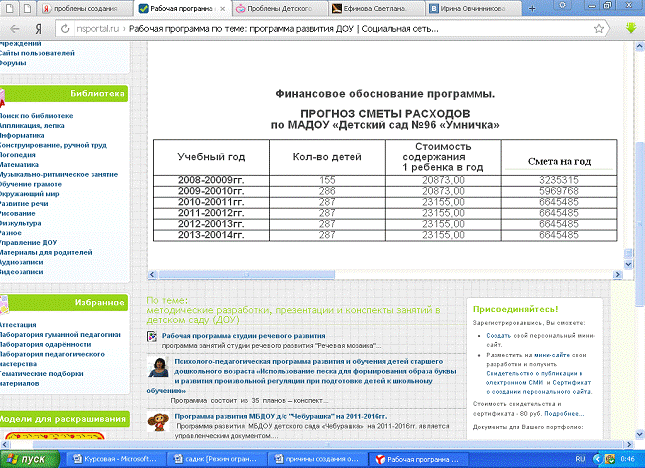Open Управление ДОУ library section

click(x=32, y=242)
